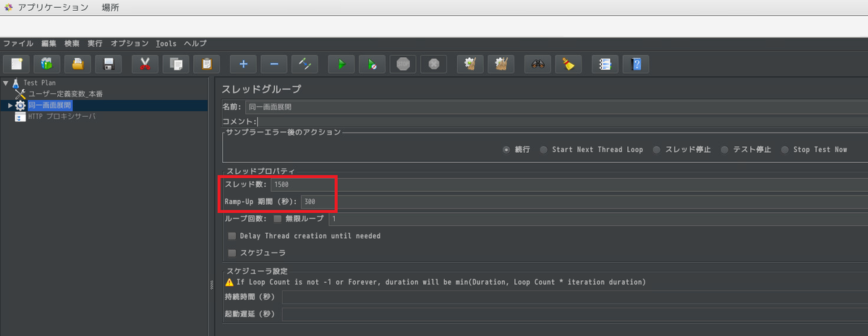
Task: Open the オプション menu
Action: tap(130, 43)
